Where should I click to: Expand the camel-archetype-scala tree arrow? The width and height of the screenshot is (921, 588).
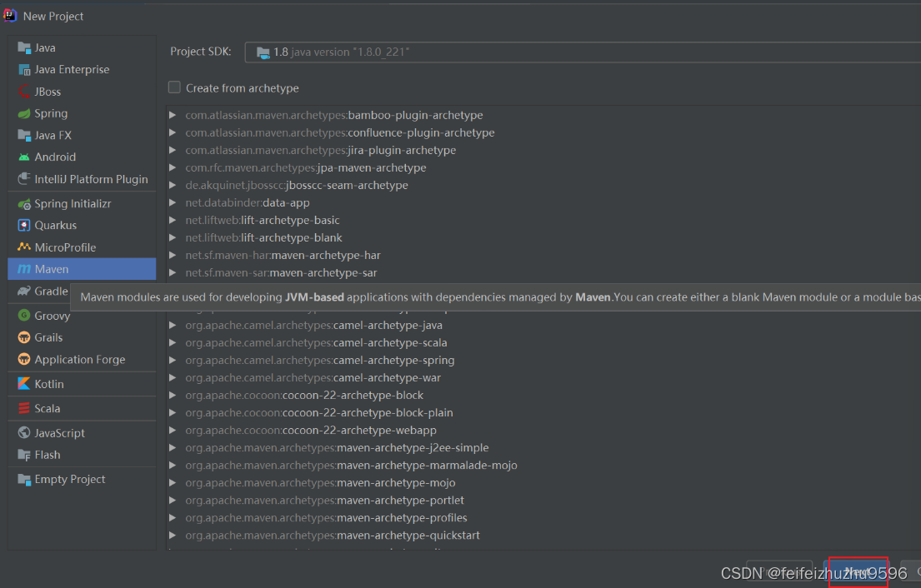[173, 342]
